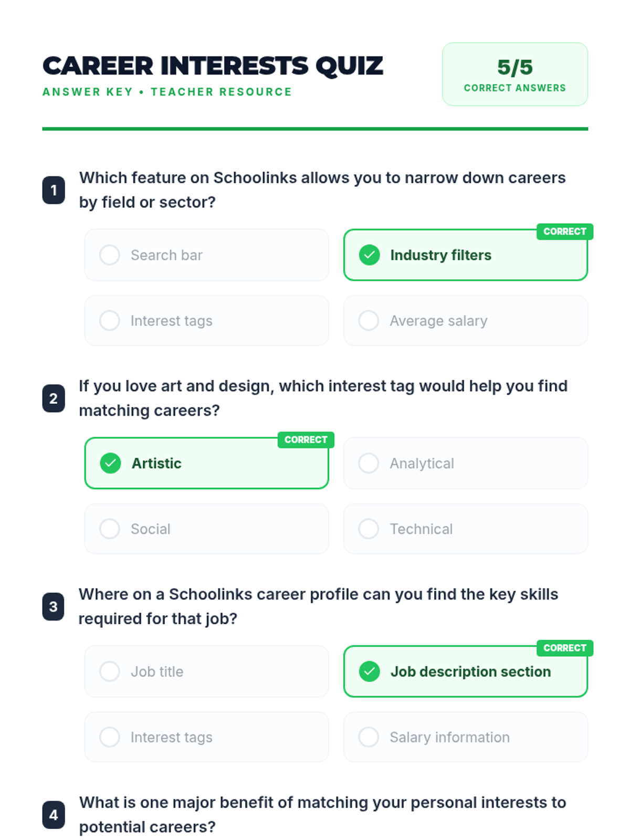Click question number 2 badge
The height and width of the screenshot is (840, 630).
click(54, 398)
